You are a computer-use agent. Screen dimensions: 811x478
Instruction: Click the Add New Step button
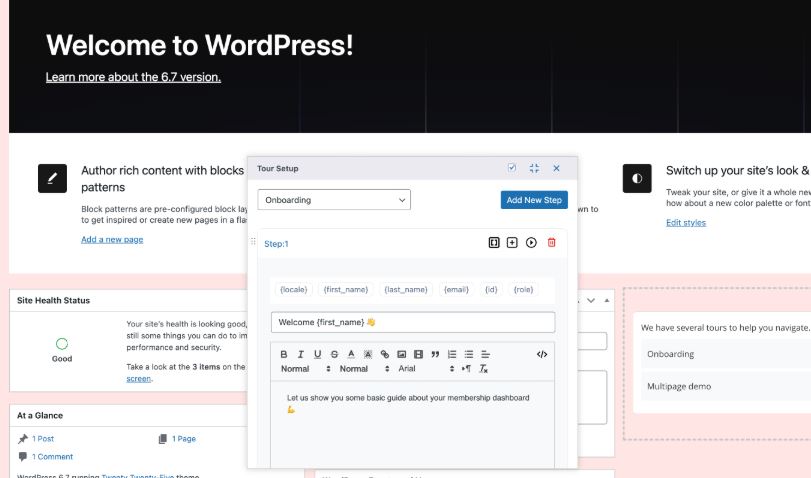[534, 200]
